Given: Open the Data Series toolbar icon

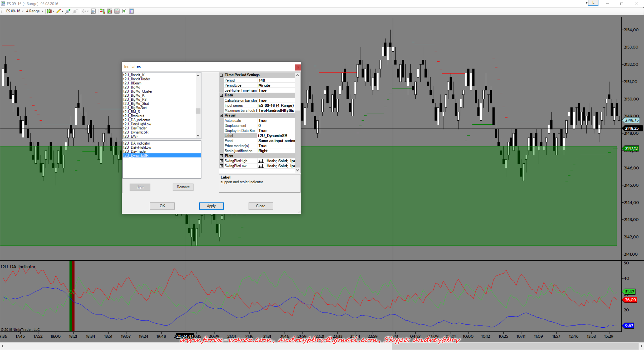Looking at the screenshot, I should pyautogui.click(x=110, y=11).
